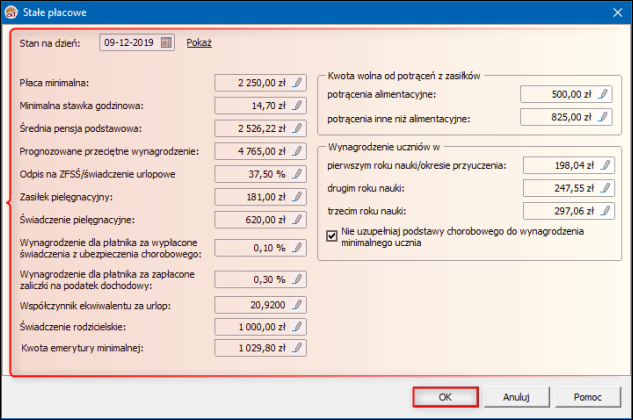Click the 1 029,80 zł value field
Screen dimensions: 633x420
(x=260, y=347)
